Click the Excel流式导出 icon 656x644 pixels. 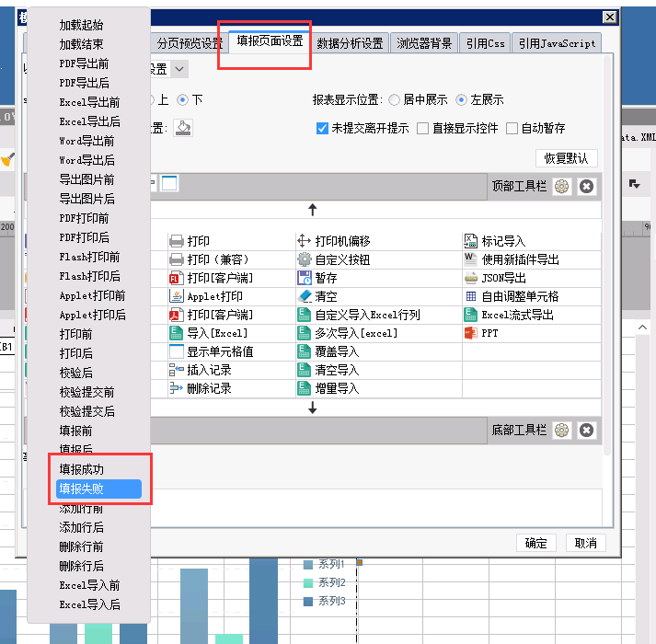tap(471, 315)
